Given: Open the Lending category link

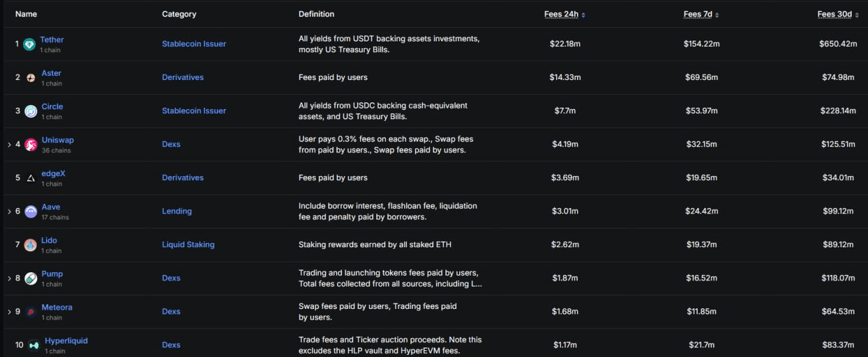Looking at the screenshot, I should click(x=176, y=211).
